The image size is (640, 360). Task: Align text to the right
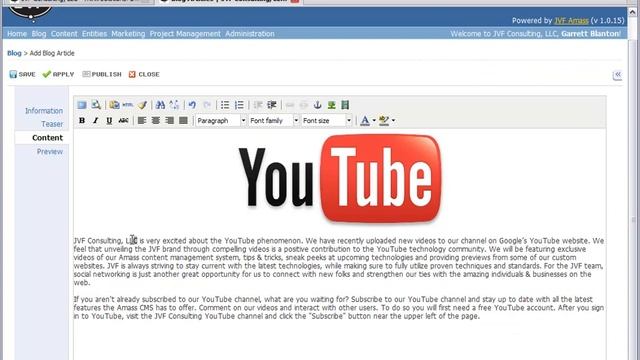pyautogui.click(x=169, y=120)
